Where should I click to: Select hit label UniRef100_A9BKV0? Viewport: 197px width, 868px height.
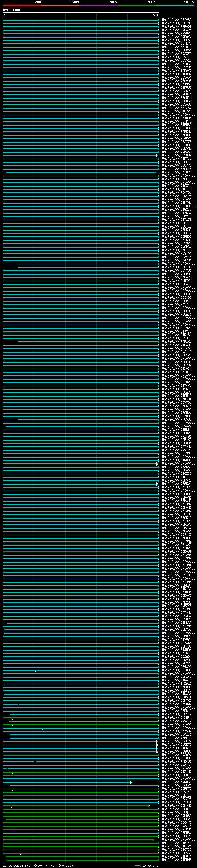(177, 819)
